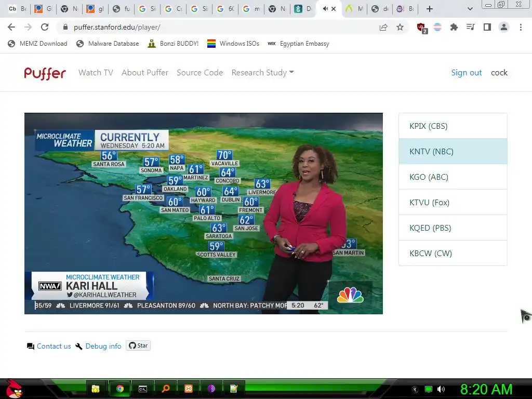Open the file explorer taskbar icon
The height and width of the screenshot is (399, 532).
click(x=96, y=389)
